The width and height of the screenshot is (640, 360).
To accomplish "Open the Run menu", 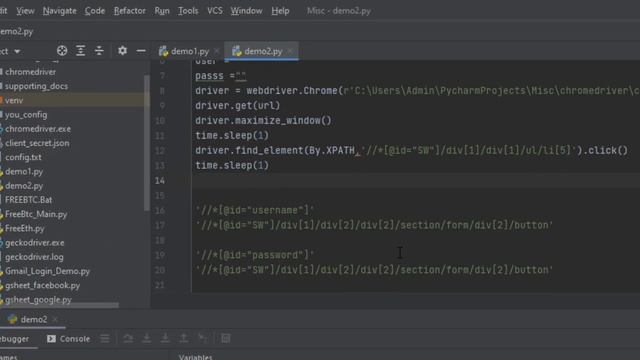I will click(x=162, y=11).
